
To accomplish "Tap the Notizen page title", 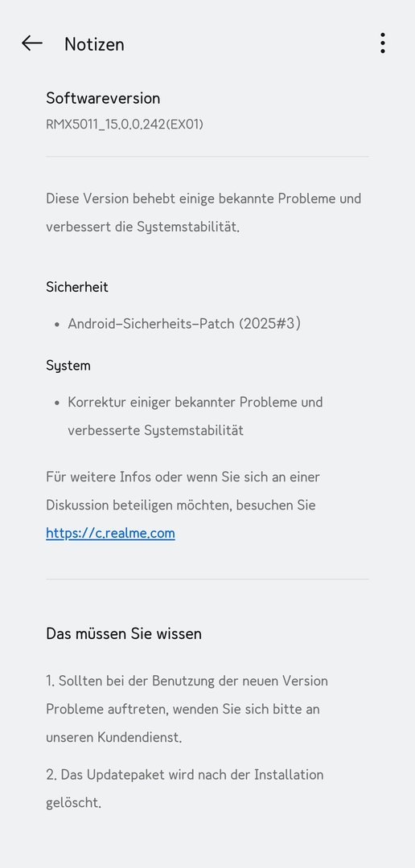I will [94, 44].
